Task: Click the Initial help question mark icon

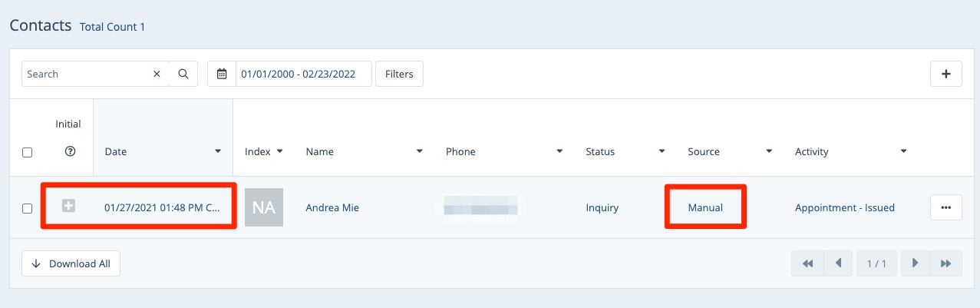Action: (x=70, y=152)
